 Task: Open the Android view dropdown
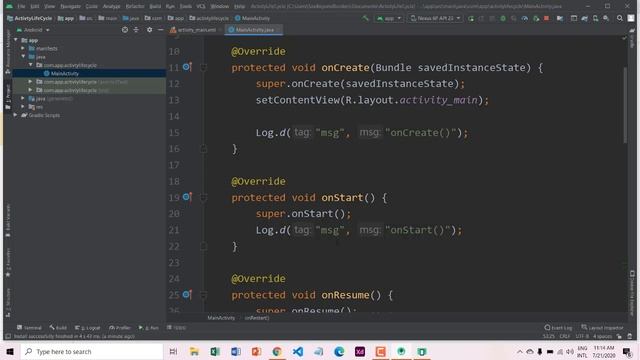point(33,30)
